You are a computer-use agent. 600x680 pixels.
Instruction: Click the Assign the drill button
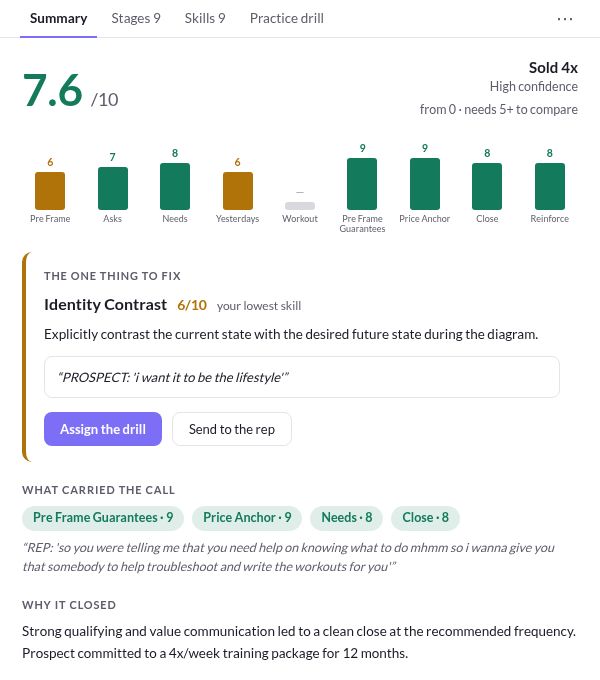[x=103, y=429]
